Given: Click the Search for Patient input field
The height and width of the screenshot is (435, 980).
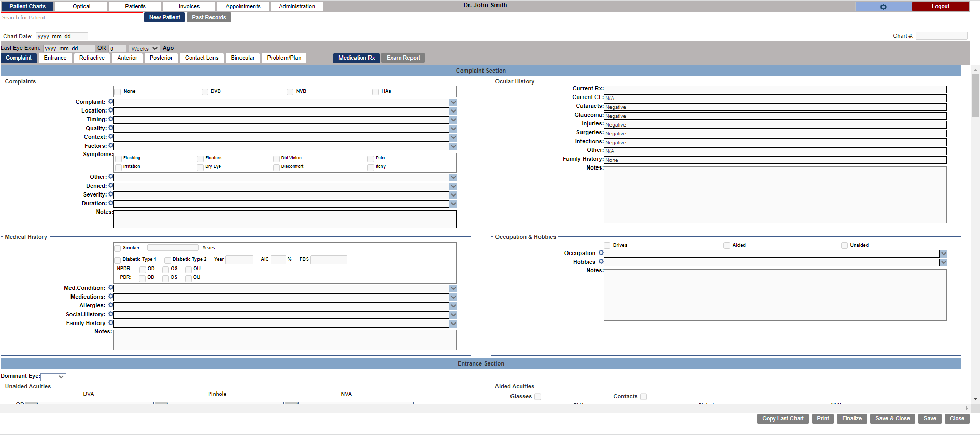Looking at the screenshot, I should pos(72,18).
